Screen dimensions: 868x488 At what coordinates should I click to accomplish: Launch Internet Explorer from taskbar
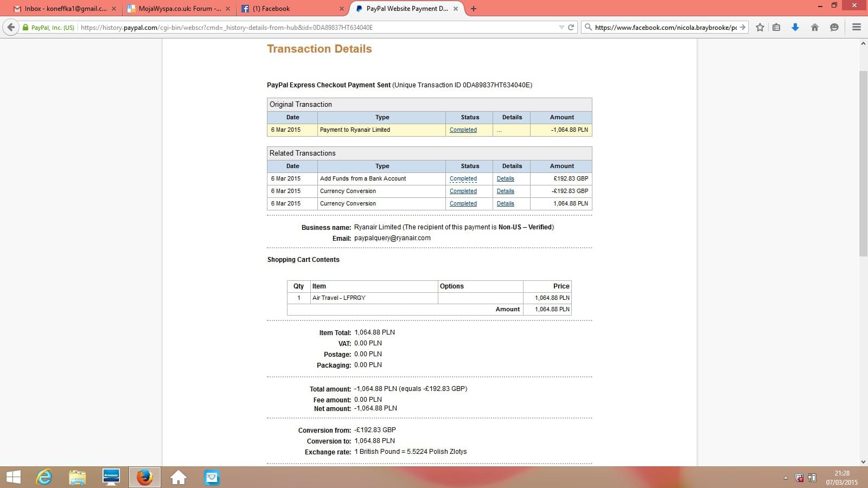[x=44, y=477]
